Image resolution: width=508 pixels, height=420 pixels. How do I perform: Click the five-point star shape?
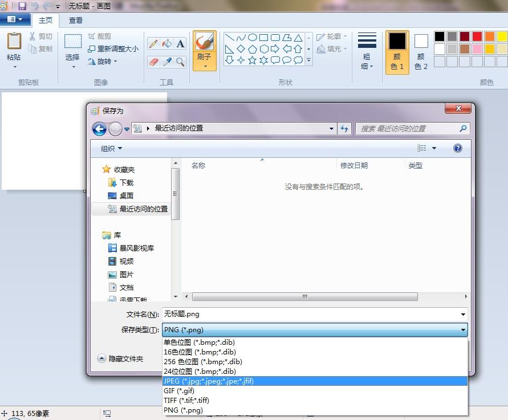coord(252,60)
